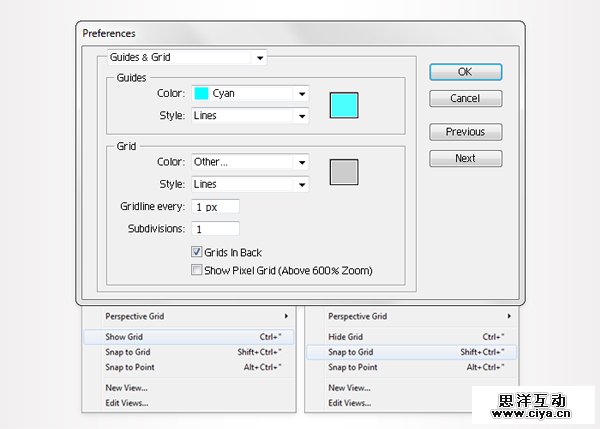This screenshot has width=600, height=429.
Task: Click the large cyan guides color swatch
Action: click(x=343, y=104)
